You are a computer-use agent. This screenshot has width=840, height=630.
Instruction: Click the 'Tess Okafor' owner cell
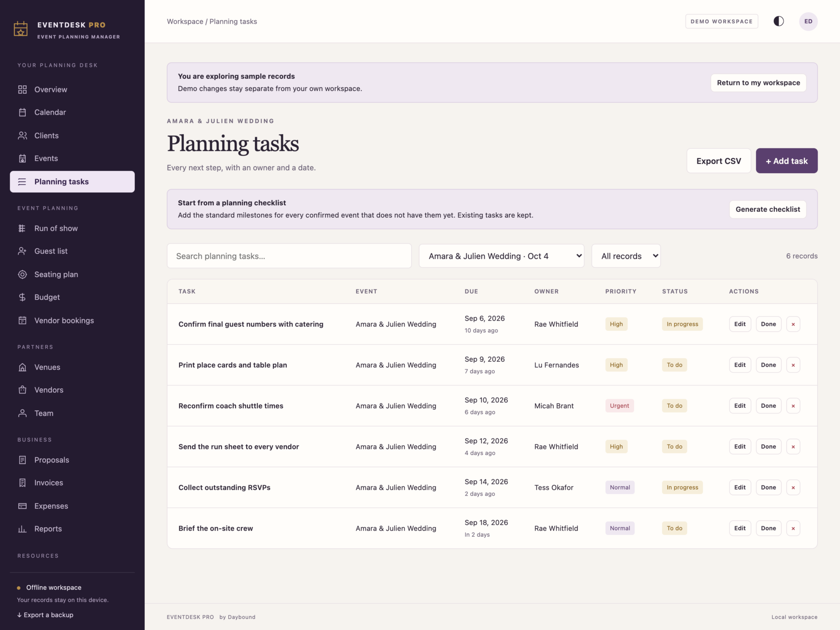pyautogui.click(x=553, y=487)
